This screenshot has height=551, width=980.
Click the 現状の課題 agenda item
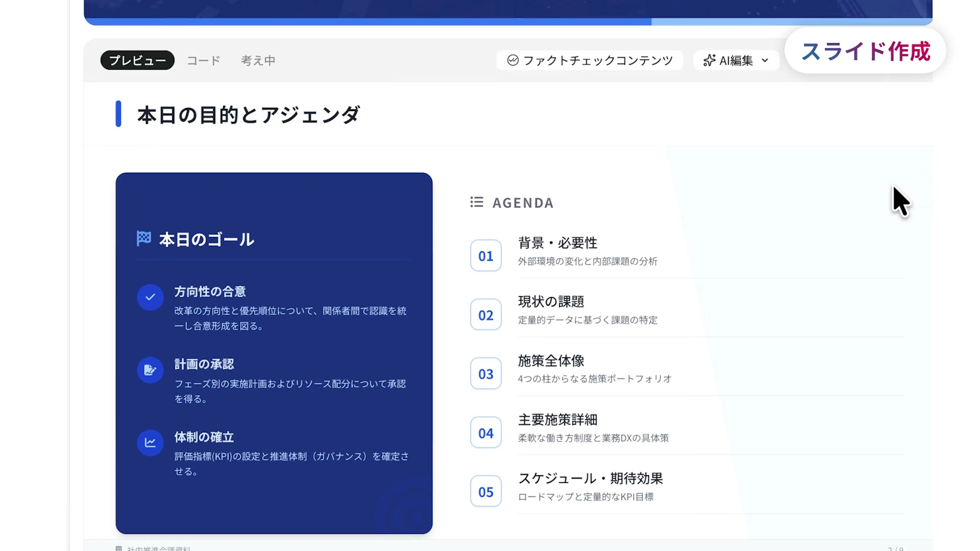click(x=550, y=302)
